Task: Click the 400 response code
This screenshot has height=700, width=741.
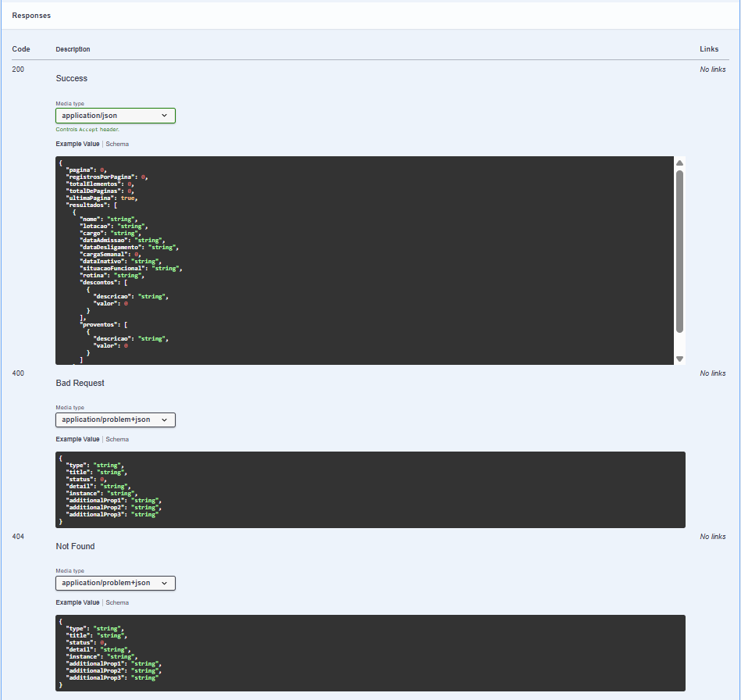Action: (18, 373)
